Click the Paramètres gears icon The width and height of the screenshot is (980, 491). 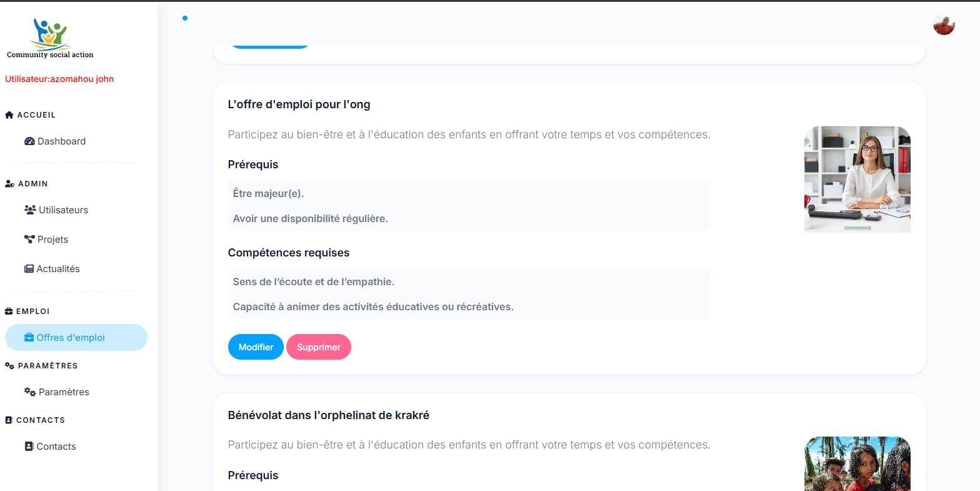[x=30, y=392]
